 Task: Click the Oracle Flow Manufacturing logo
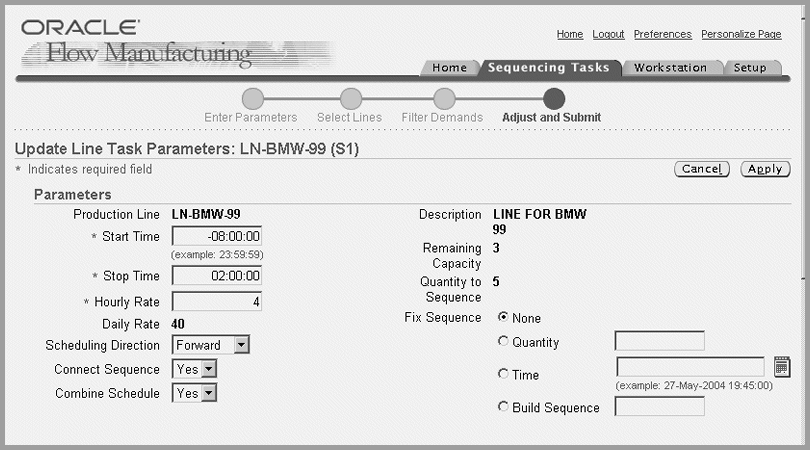coord(176,44)
